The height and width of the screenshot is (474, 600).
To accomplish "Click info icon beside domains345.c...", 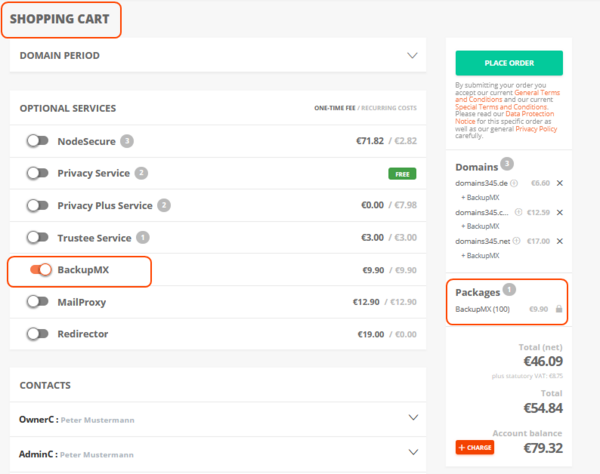I will [x=518, y=212].
